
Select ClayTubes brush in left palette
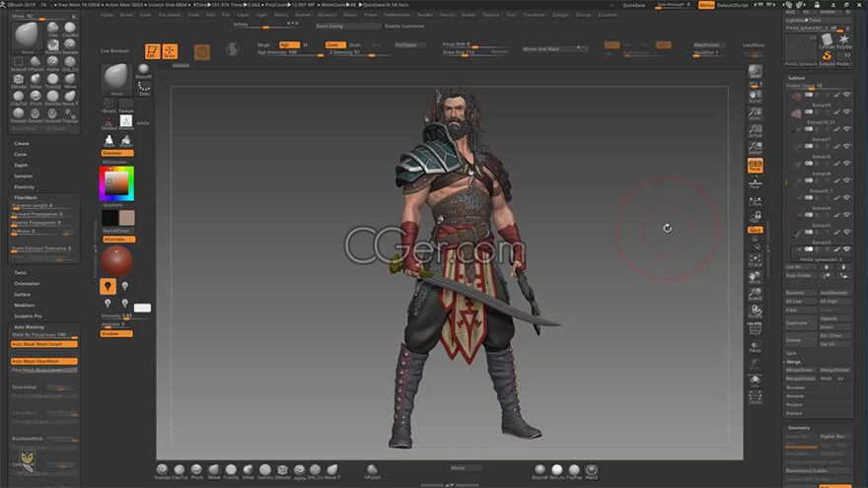19,98
